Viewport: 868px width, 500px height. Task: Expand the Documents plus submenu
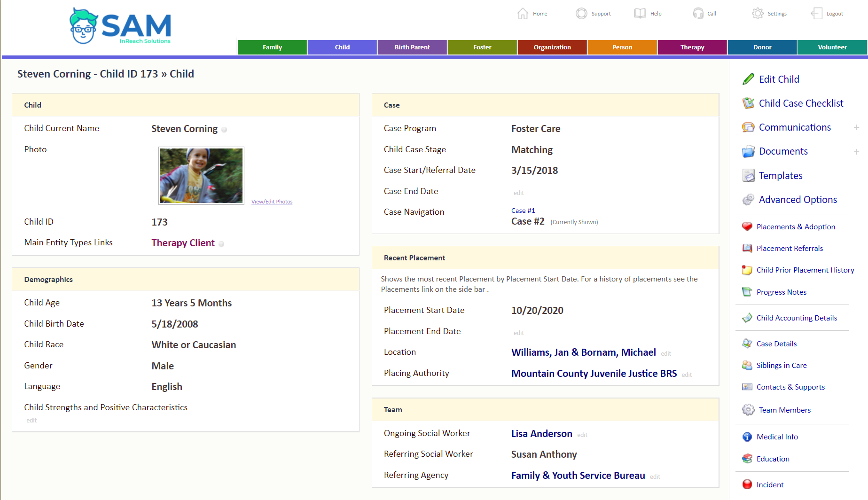(x=857, y=151)
